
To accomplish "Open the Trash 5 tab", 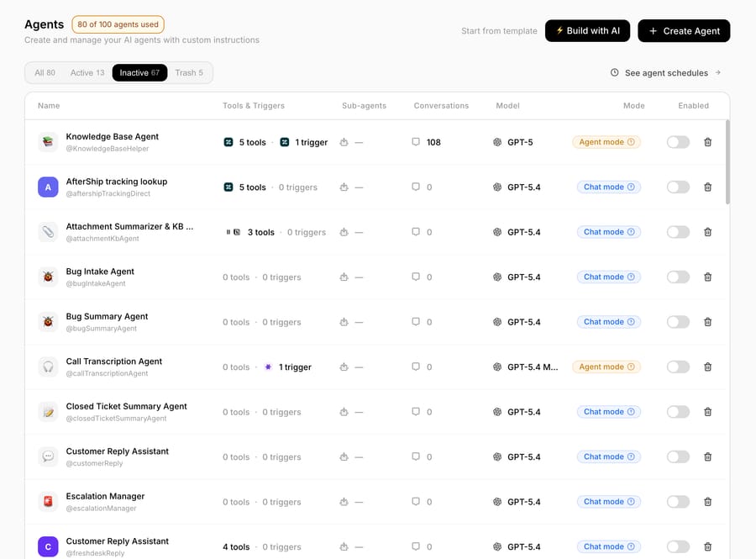I will (x=189, y=73).
